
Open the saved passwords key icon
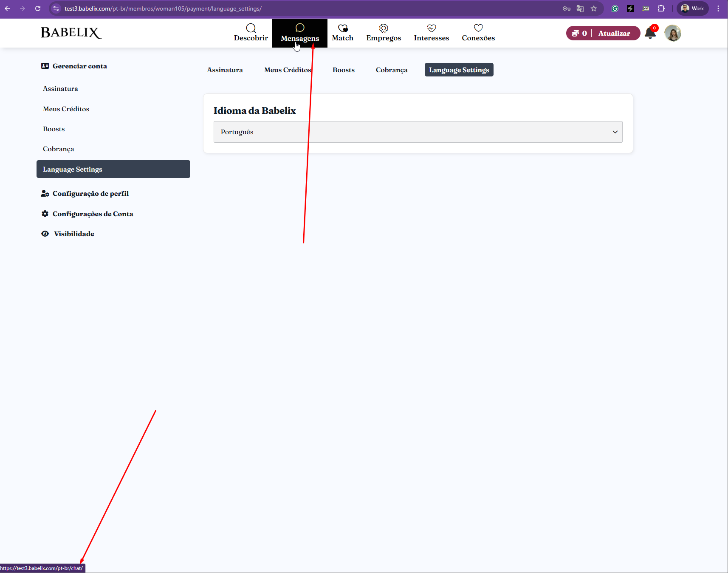tap(567, 8)
